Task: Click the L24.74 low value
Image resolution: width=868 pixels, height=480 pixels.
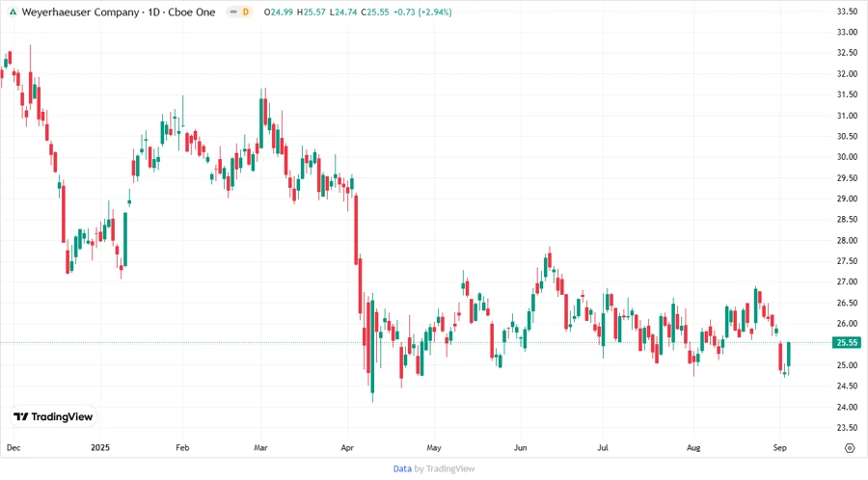Action: click(x=343, y=13)
